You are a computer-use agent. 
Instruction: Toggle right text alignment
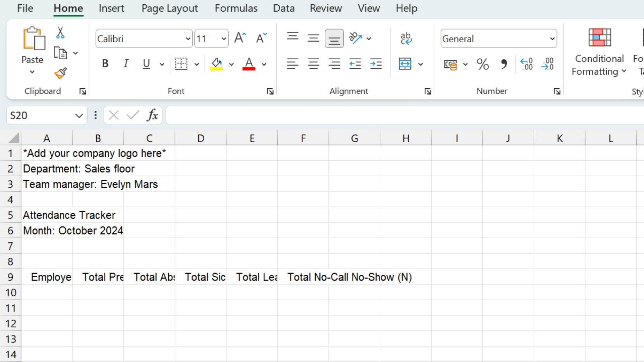pyautogui.click(x=334, y=64)
